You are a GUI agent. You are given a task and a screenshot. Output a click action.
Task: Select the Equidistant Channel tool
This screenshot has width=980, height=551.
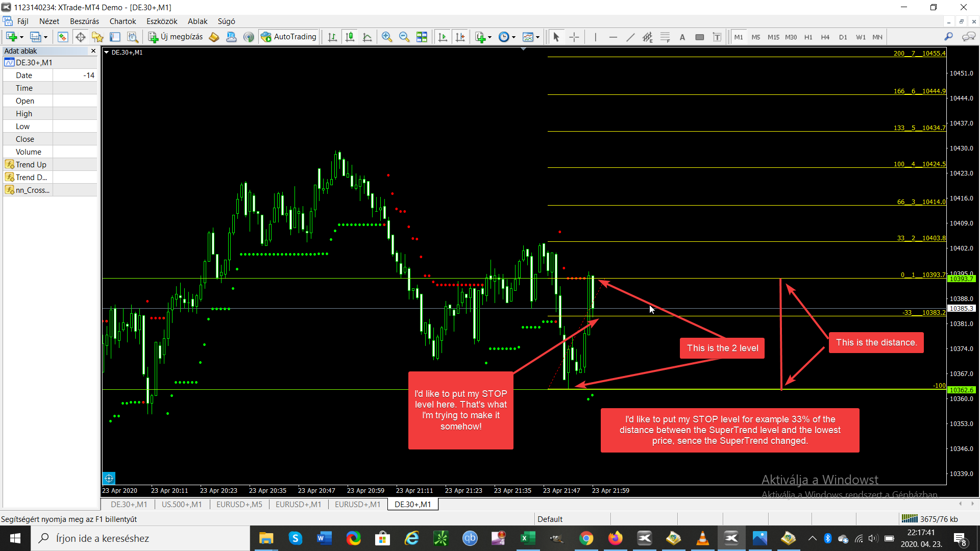[648, 37]
